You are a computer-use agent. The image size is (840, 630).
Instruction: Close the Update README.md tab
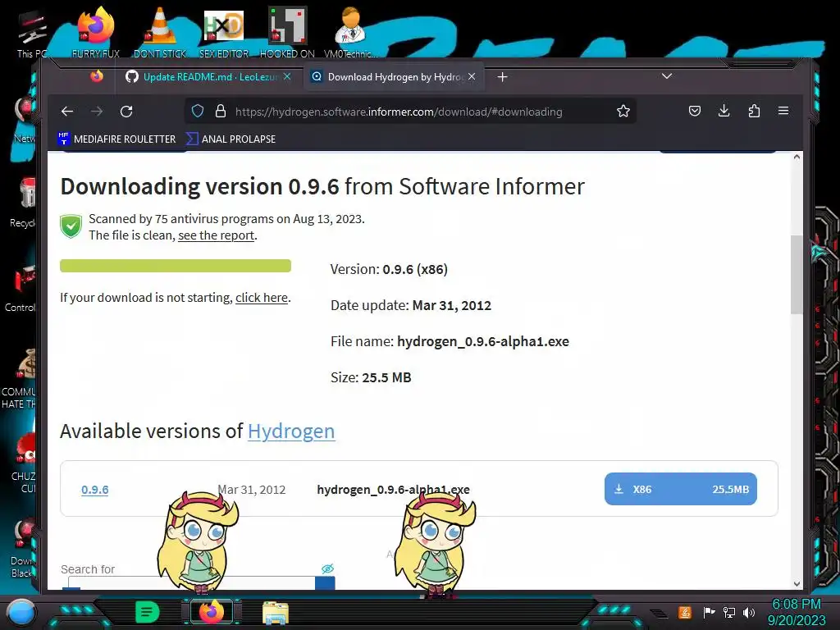point(287,76)
